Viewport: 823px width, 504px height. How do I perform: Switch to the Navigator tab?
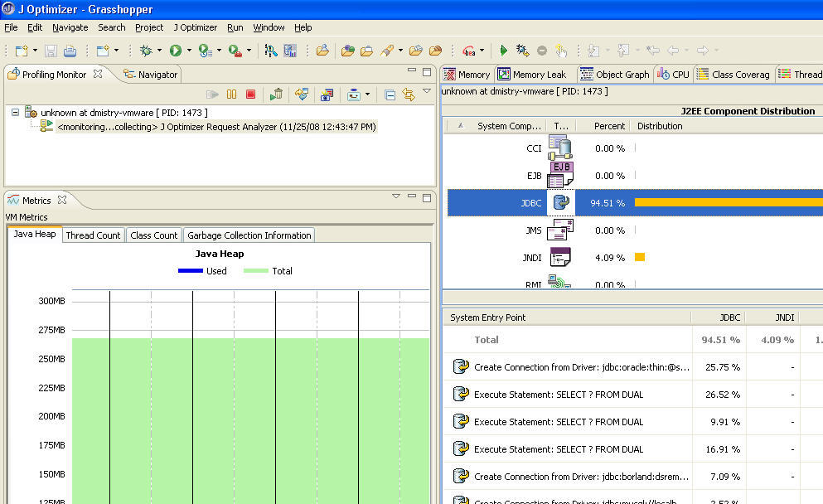pyautogui.click(x=151, y=75)
